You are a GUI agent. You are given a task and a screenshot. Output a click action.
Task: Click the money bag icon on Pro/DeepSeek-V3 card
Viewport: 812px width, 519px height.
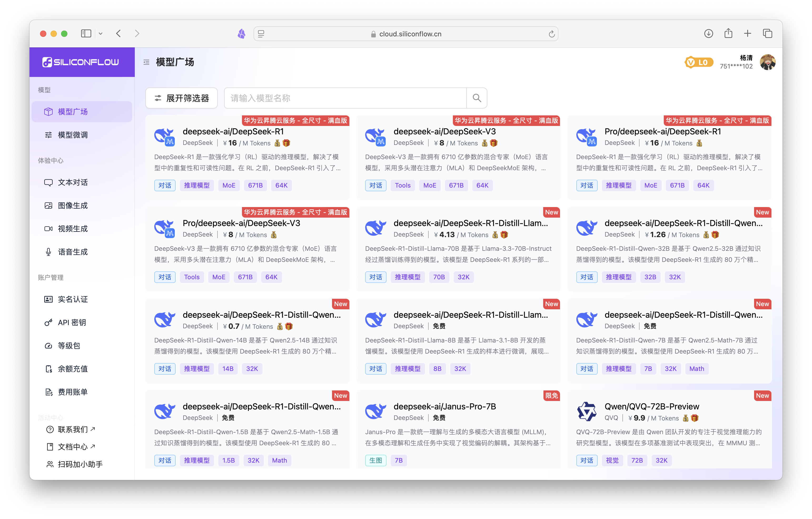pos(274,235)
